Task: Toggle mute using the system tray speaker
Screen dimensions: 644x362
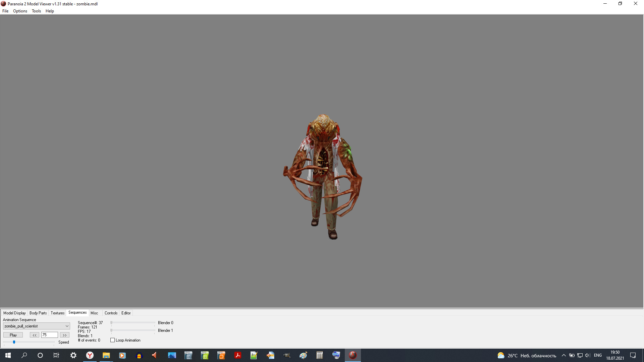Action: 588,355
